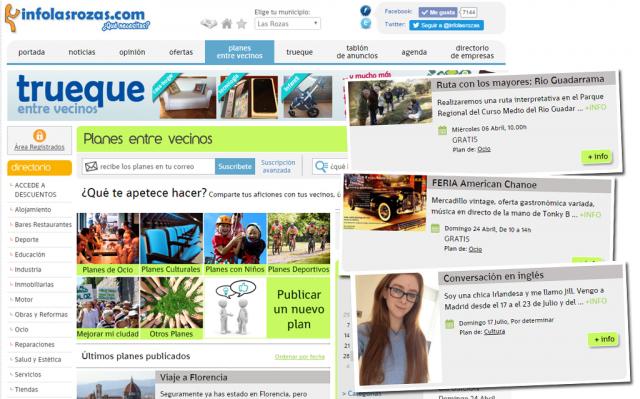The image size is (640, 399).
Task: Open the portada tab
Action: click(31, 52)
